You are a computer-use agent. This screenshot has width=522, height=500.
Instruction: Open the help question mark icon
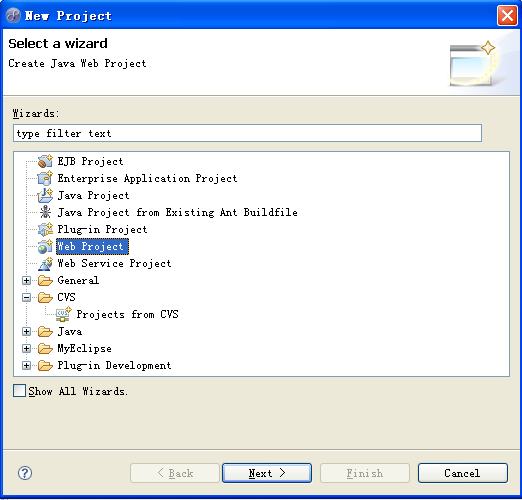point(25,473)
